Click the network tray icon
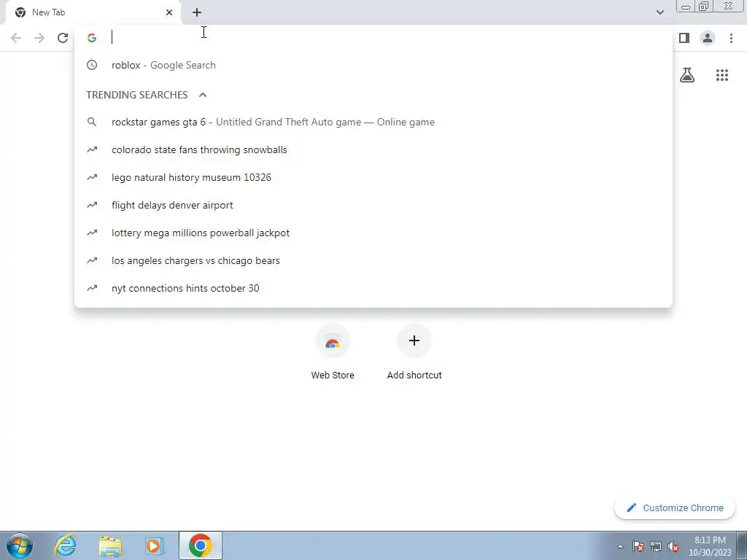747x560 pixels. (656, 546)
